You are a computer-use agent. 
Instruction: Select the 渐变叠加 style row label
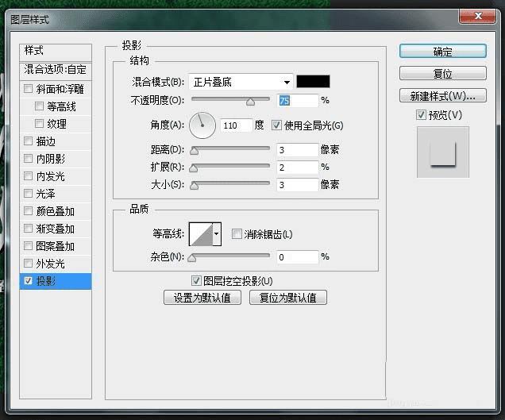tap(56, 229)
